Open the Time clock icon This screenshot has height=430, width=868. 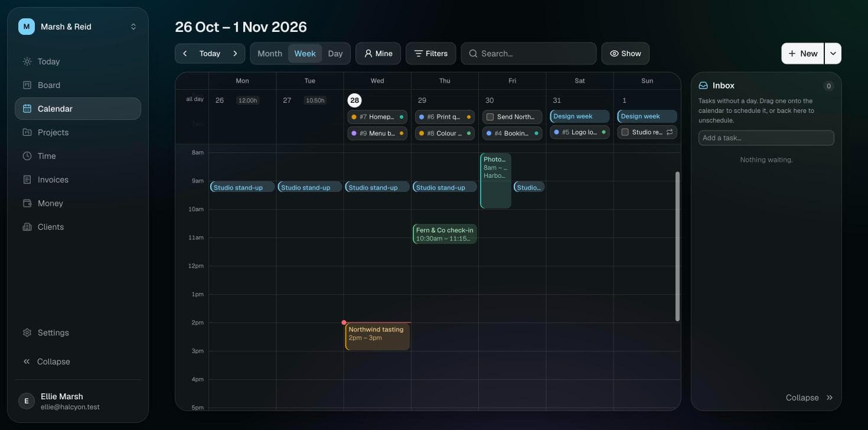27,156
